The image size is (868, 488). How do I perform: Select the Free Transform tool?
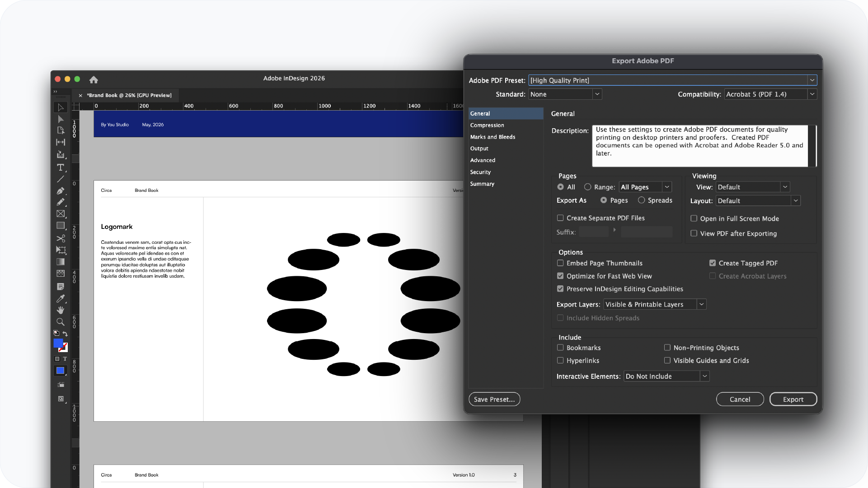pos(61,250)
